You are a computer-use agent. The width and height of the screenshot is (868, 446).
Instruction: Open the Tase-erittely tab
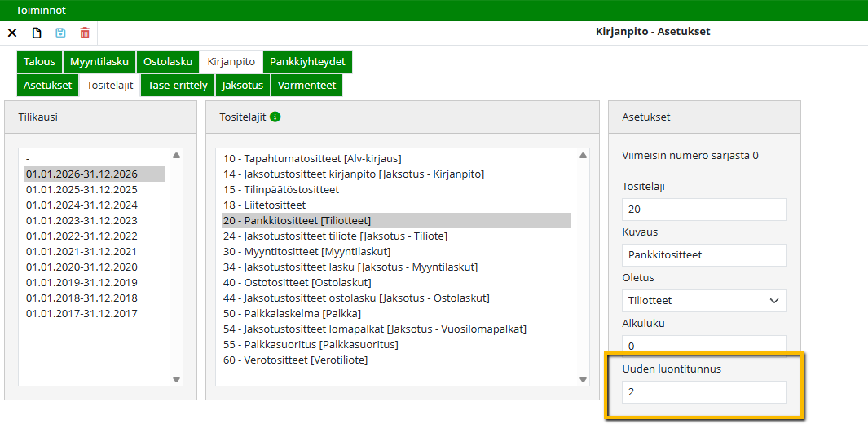pyautogui.click(x=177, y=85)
